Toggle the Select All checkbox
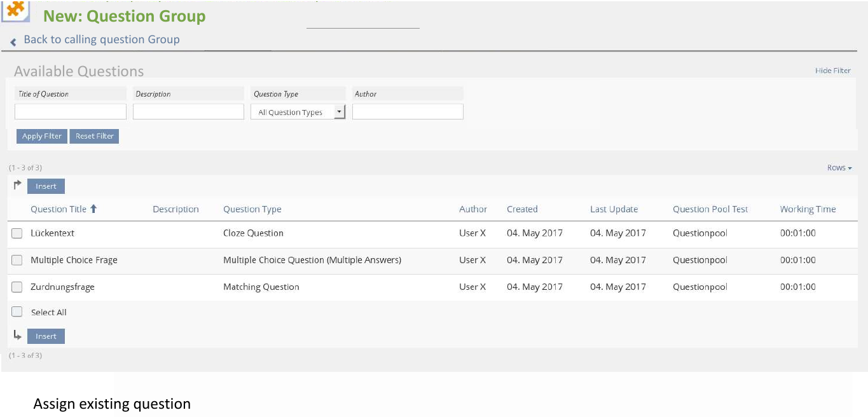868x417 pixels. pos(17,312)
